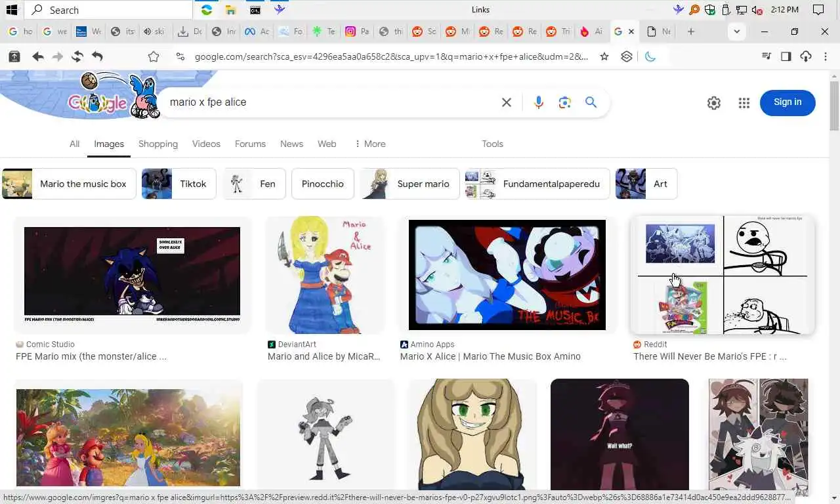Click the cloud download icon in toolbar
This screenshot has height=504, width=840.
pos(806,56)
